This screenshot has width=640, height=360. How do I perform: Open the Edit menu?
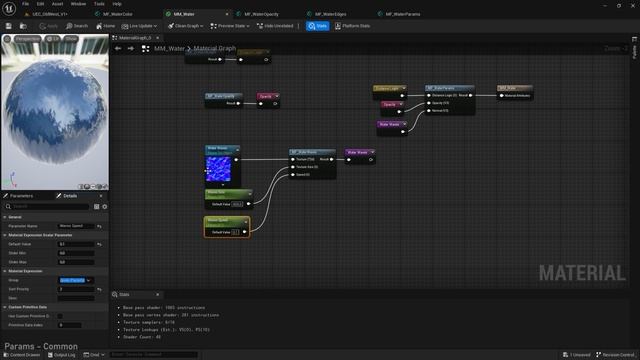click(40, 4)
